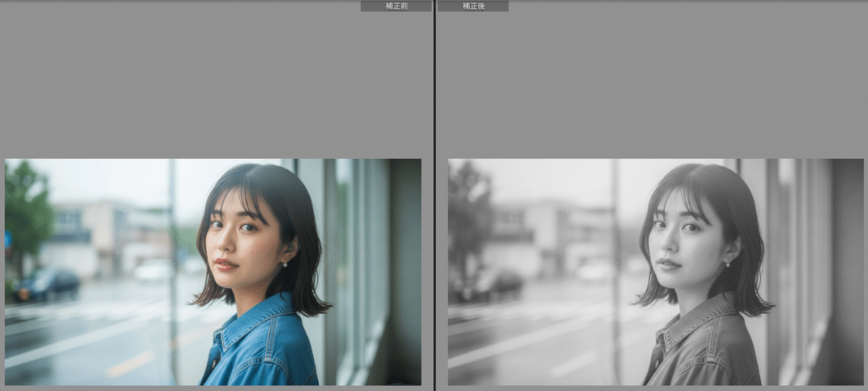Click the 補正後 (After) label

coord(473,6)
